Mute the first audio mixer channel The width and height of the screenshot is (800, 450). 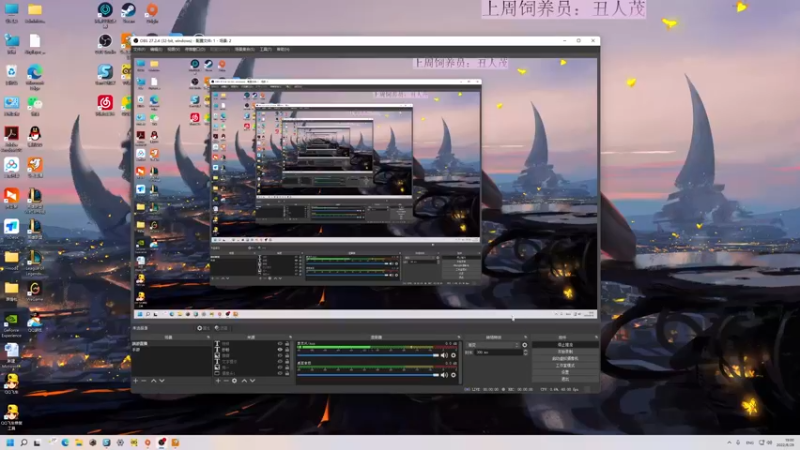click(x=444, y=356)
